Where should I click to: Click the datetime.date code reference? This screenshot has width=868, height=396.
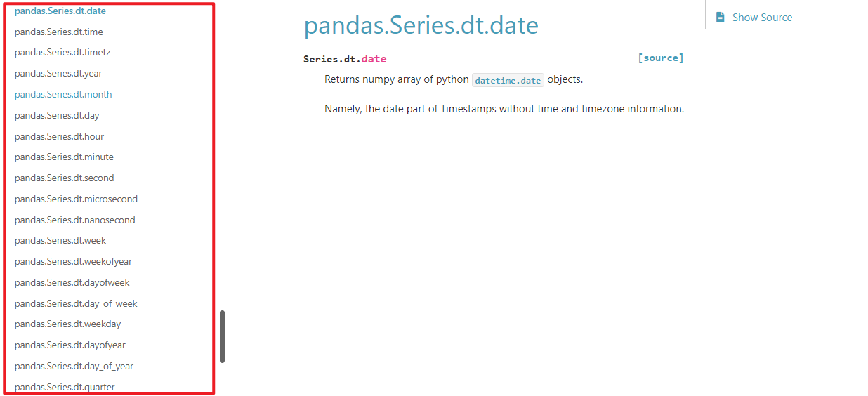(x=508, y=80)
